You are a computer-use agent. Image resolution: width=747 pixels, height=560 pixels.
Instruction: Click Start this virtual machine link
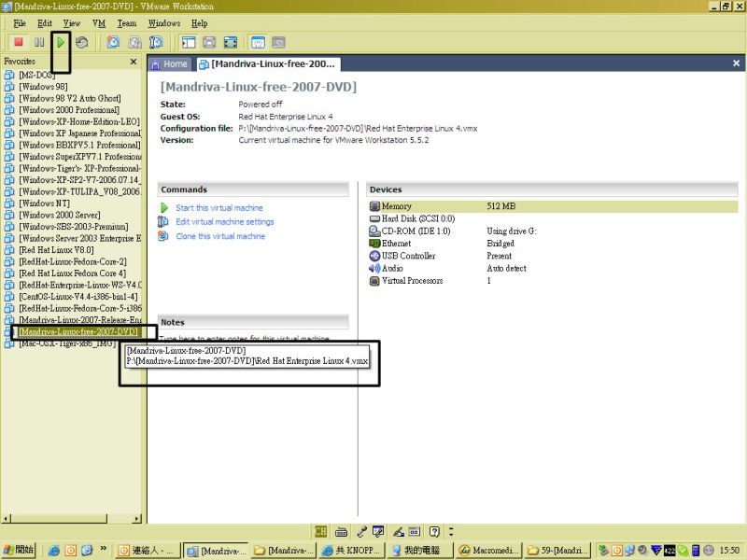coord(219,207)
